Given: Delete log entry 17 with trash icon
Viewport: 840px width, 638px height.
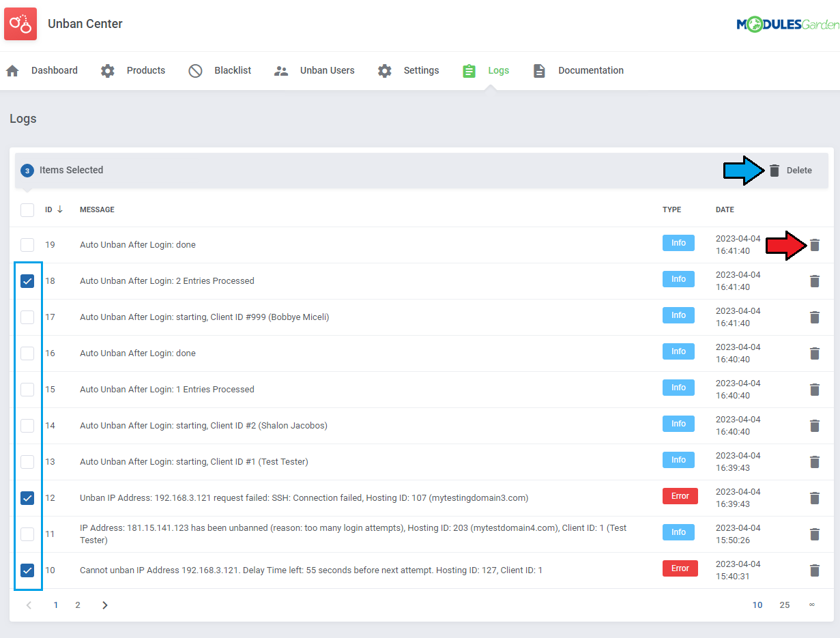Looking at the screenshot, I should point(815,317).
